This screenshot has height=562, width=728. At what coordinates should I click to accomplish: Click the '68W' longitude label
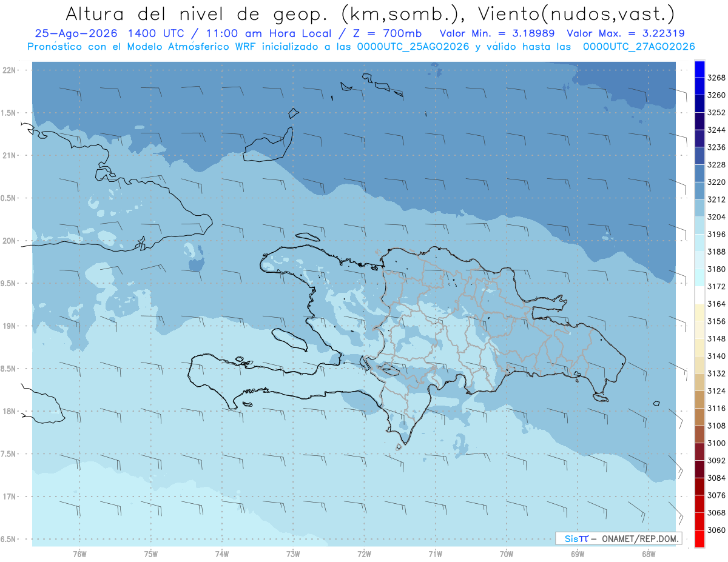click(x=649, y=554)
